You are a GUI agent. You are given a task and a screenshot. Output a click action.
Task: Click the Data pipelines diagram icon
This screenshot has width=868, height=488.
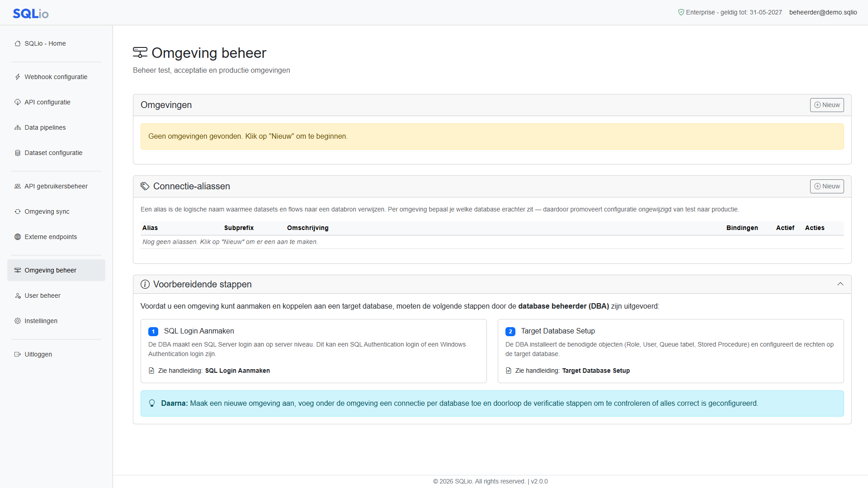18,127
